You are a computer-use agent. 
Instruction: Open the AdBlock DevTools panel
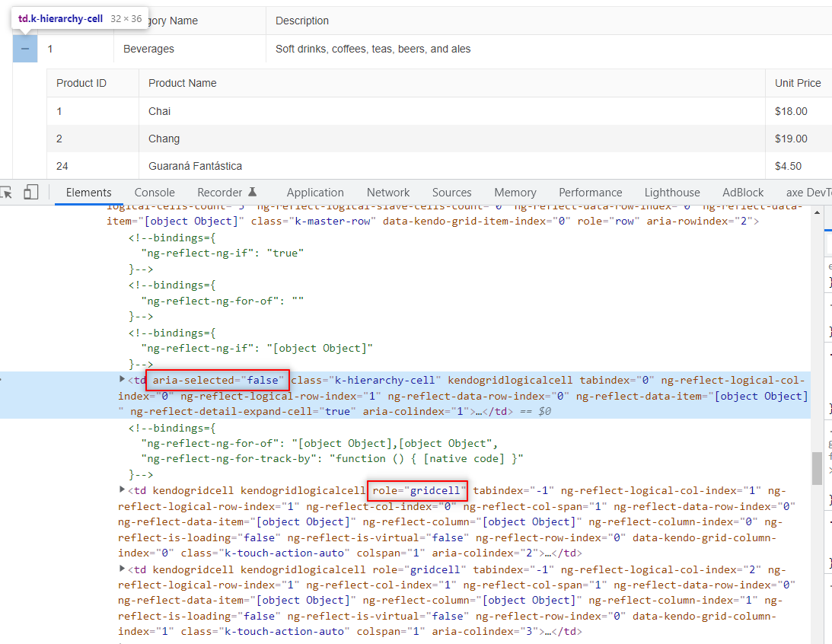[742, 192]
